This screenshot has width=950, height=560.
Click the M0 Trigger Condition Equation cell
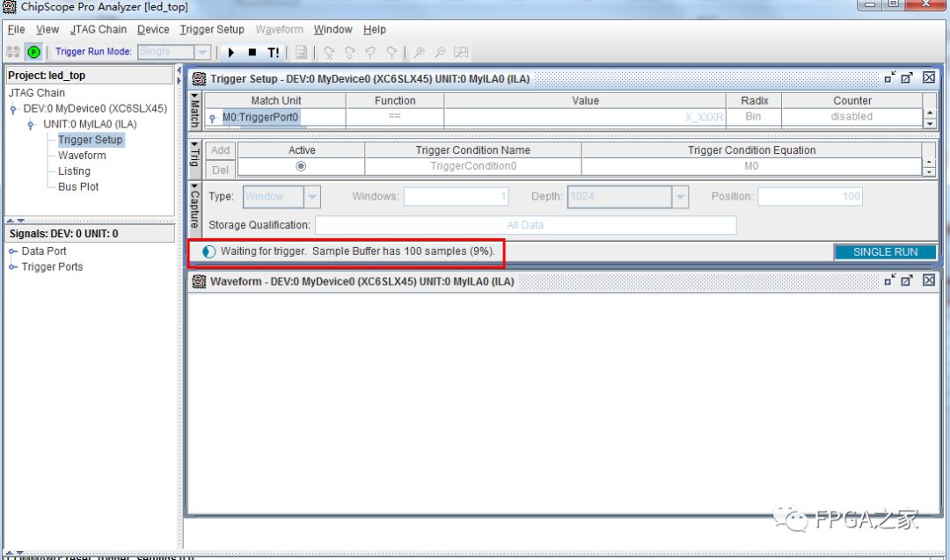point(751,166)
